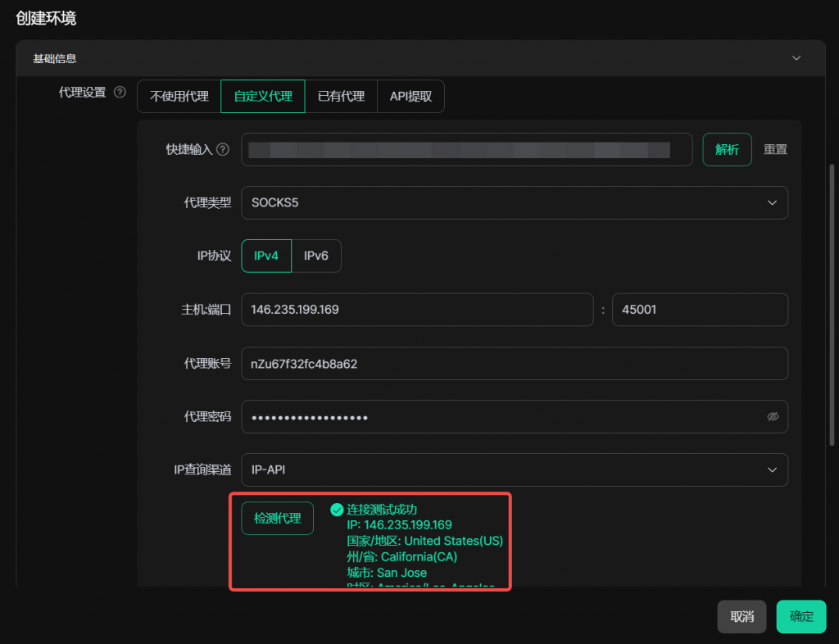Image resolution: width=839 pixels, height=644 pixels.
Task: Click the port field showing 45001
Action: click(x=700, y=310)
